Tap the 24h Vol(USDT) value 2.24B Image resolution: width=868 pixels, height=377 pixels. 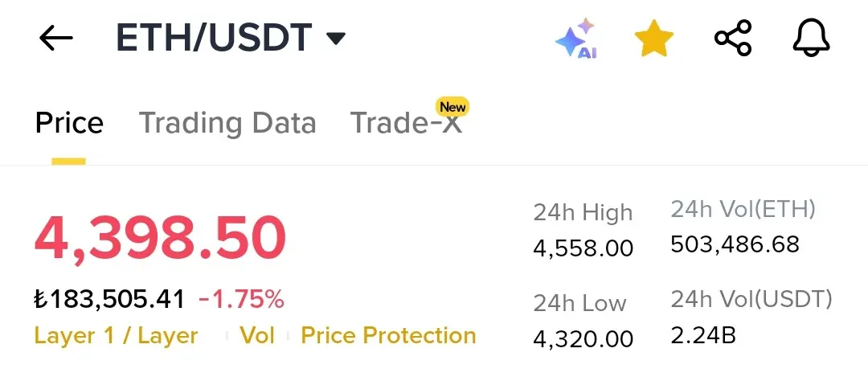pyautogui.click(x=703, y=334)
